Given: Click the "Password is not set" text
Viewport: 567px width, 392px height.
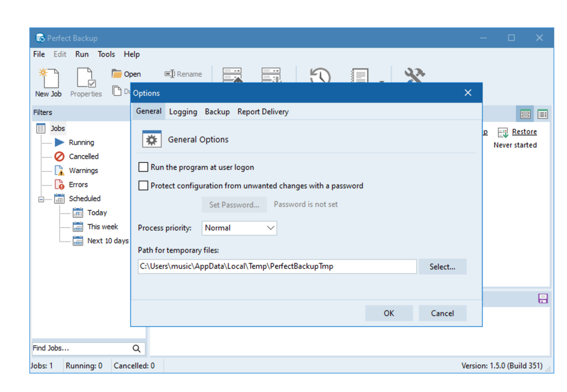Looking at the screenshot, I should tap(305, 204).
